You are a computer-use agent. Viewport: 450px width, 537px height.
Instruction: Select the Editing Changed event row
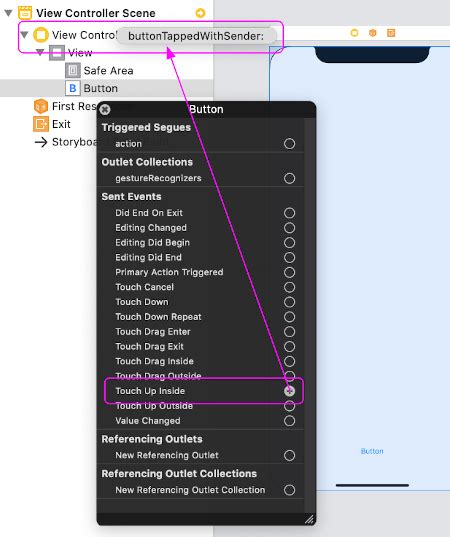point(201,228)
